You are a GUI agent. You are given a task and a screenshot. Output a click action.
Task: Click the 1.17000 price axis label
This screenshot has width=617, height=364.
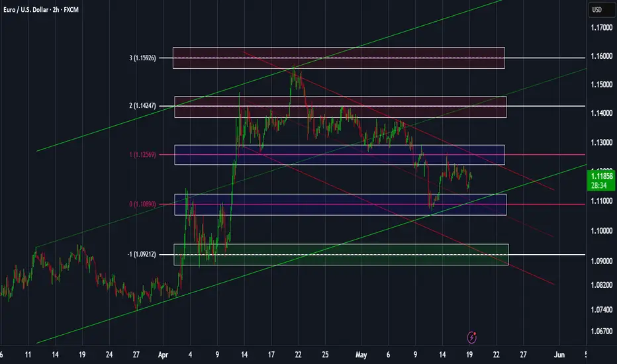tap(601, 28)
